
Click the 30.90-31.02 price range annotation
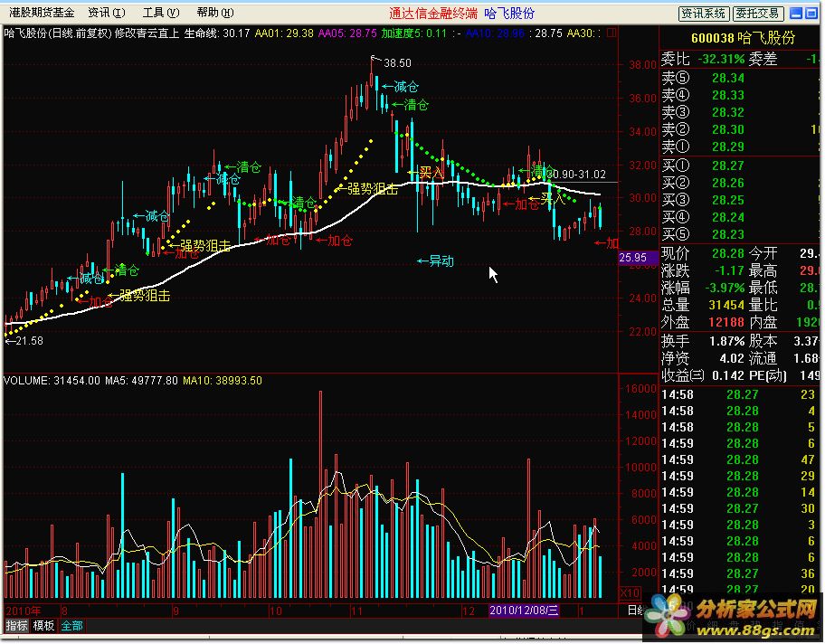point(575,175)
